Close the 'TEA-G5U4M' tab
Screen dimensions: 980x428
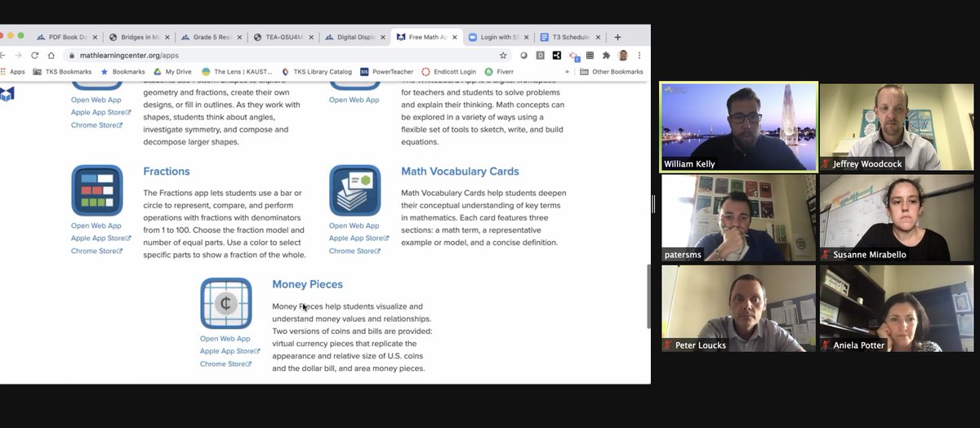click(310, 37)
